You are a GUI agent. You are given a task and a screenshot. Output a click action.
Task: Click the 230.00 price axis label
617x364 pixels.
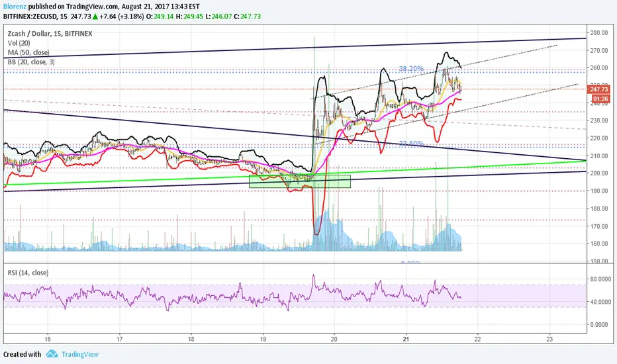coord(599,120)
